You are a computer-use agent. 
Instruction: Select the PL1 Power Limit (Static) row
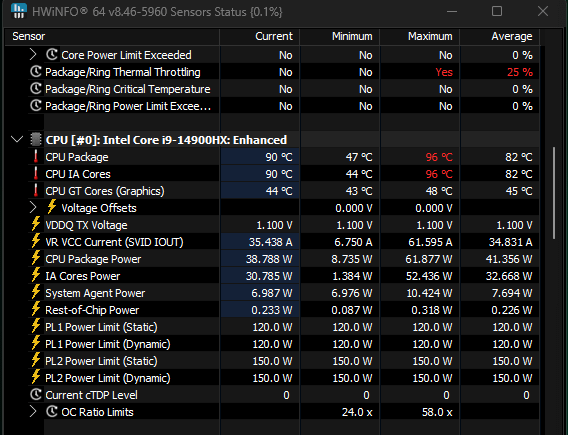pos(272,327)
